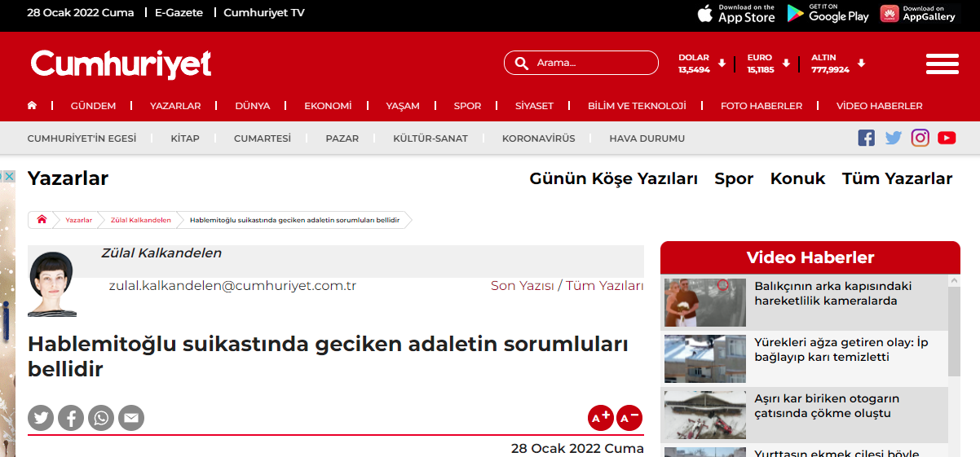
Task: Open Cumhuriyet's YouTube channel icon
Action: pos(947,138)
